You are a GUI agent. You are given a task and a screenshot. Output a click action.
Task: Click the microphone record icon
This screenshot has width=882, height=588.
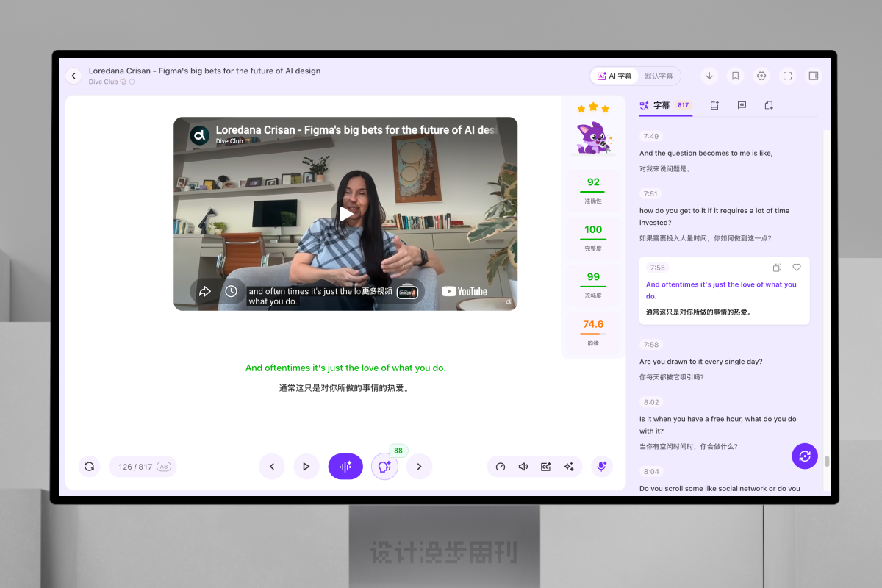click(x=602, y=466)
